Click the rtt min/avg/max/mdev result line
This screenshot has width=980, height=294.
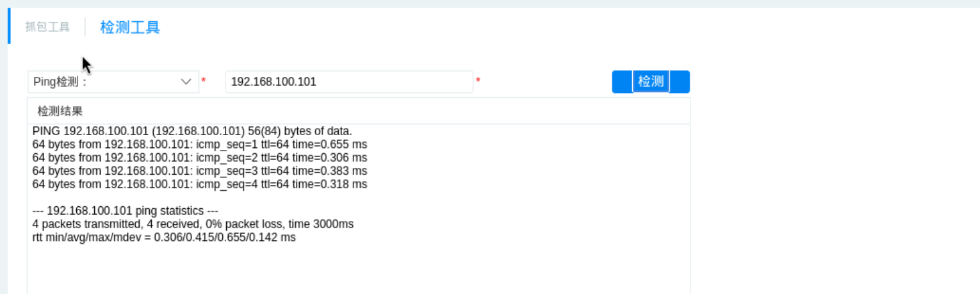tap(164, 238)
